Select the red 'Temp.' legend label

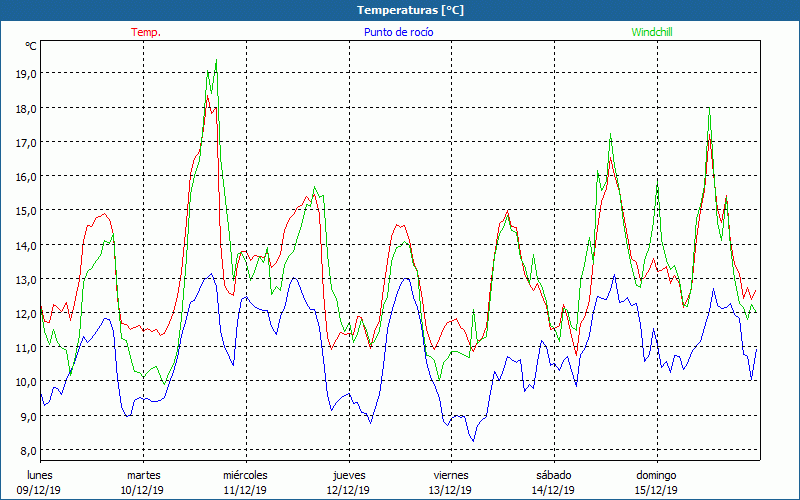pyautogui.click(x=146, y=32)
